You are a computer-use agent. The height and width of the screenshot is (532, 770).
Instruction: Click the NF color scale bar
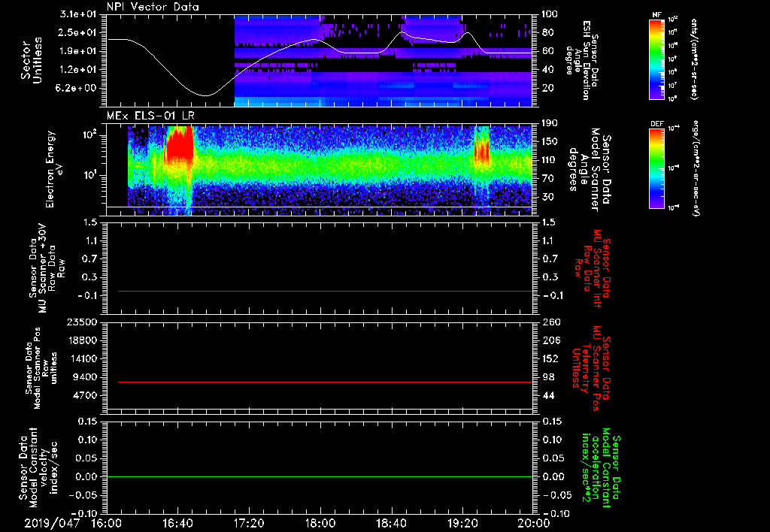pyautogui.click(x=657, y=59)
